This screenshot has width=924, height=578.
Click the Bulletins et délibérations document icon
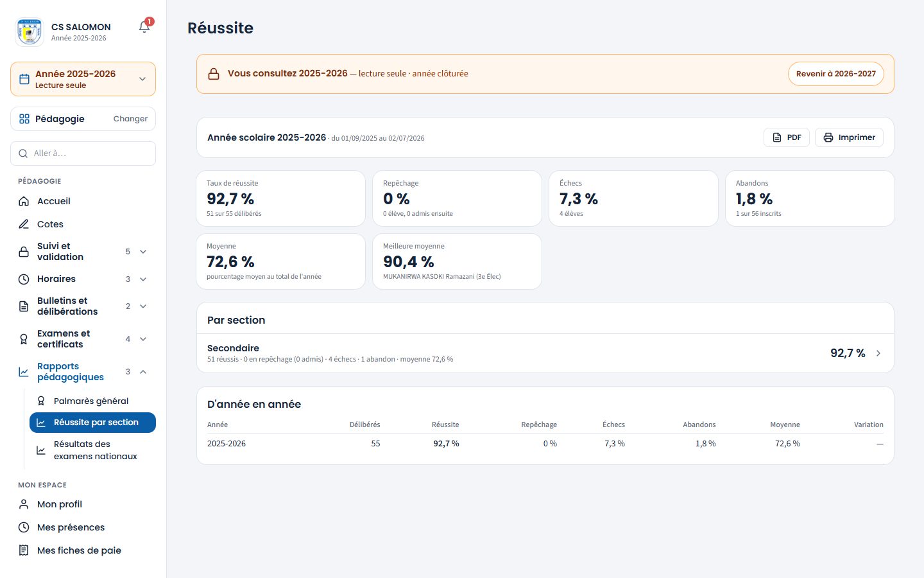point(24,306)
